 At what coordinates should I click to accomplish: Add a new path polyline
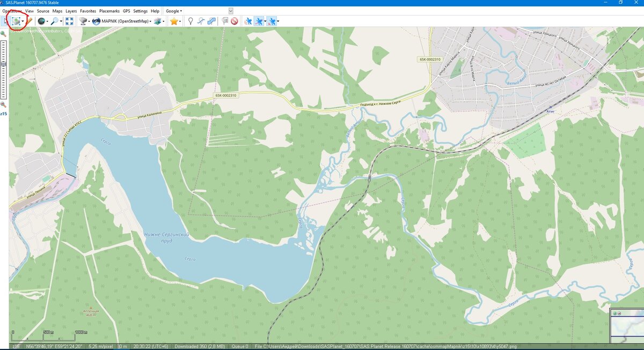(x=200, y=21)
